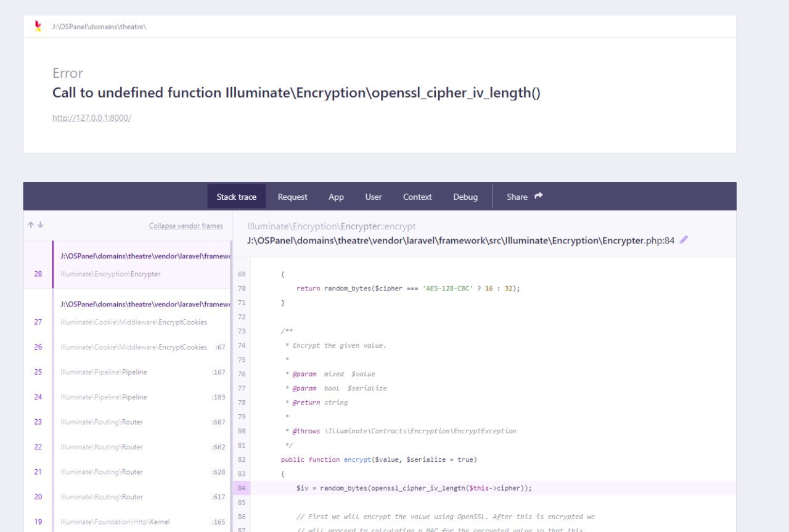Click the pencil edit icon beside Encrypter.php:84
Viewport: 789px width, 532px height.
point(684,240)
